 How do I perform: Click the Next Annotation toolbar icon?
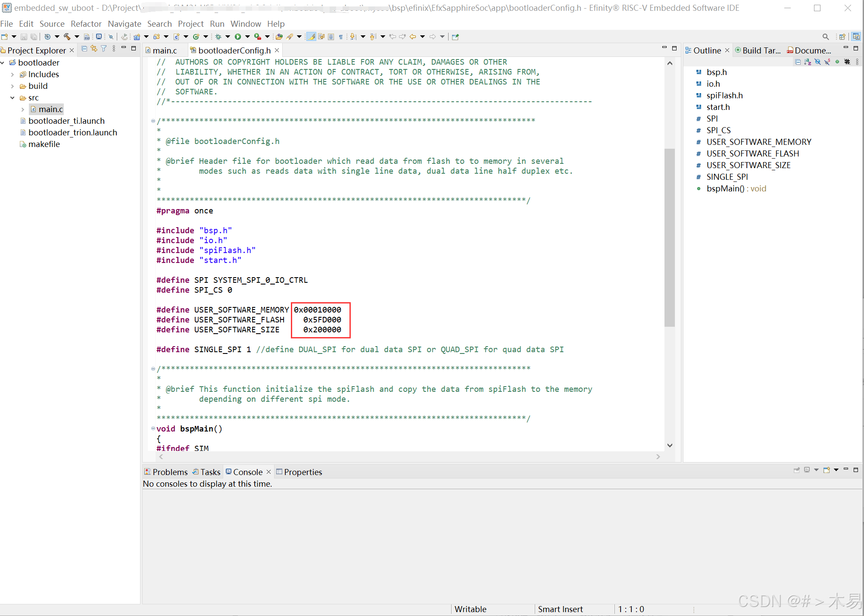[353, 37]
